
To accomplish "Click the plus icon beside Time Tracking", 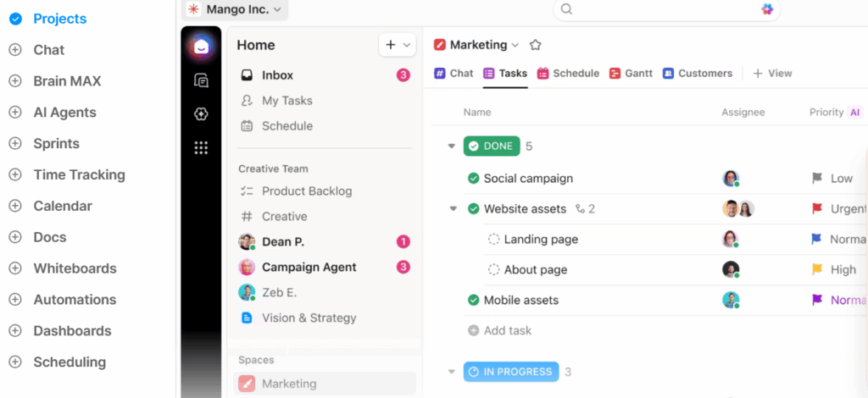I will click(x=15, y=174).
